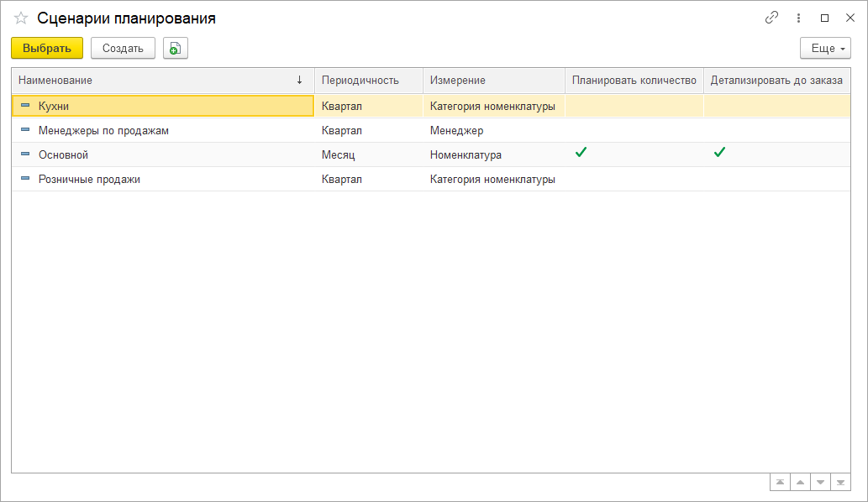Viewport: 868px width, 502px height.
Task: Click the sort arrow in Наименование header
Action: 299,81
